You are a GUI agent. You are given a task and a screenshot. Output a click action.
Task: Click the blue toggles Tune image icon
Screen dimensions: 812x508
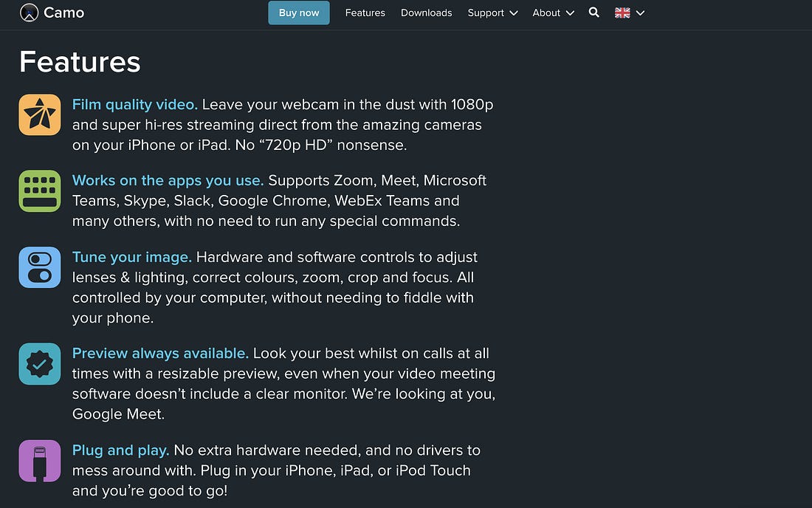[x=40, y=267]
